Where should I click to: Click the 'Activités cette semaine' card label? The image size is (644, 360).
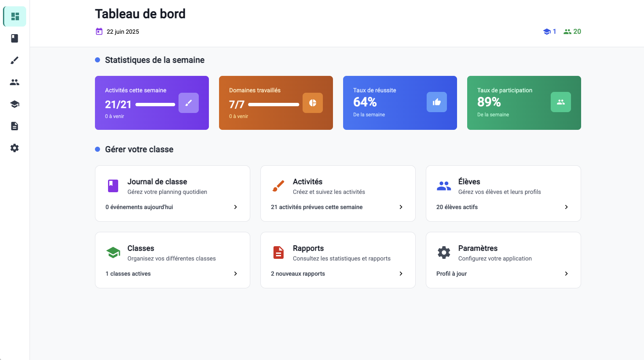(x=135, y=90)
